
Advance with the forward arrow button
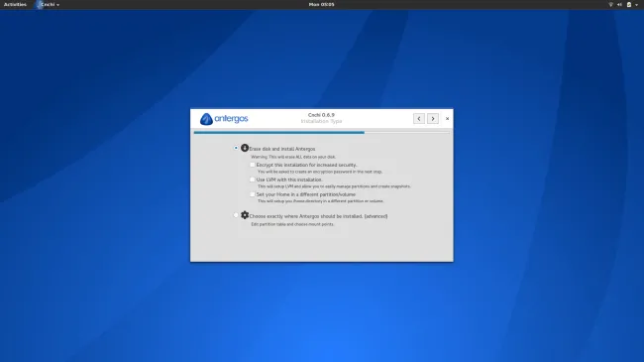click(433, 118)
